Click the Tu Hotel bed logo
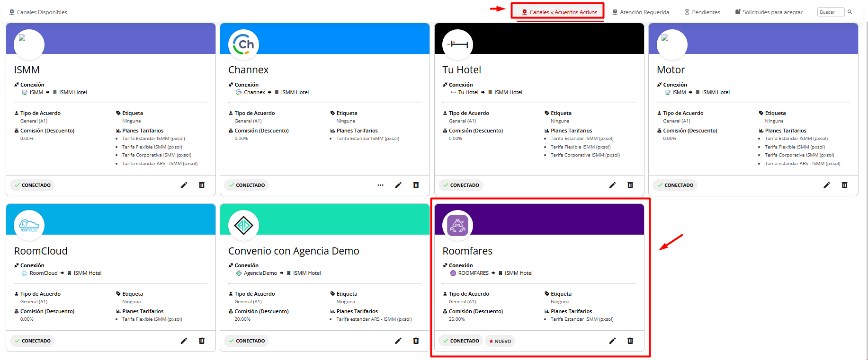Image resolution: width=868 pixels, height=360 pixels. (x=457, y=44)
